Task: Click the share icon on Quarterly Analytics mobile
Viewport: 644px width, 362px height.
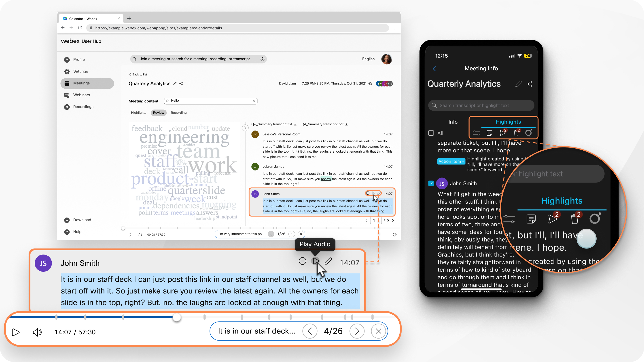Action: pyautogui.click(x=530, y=84)
